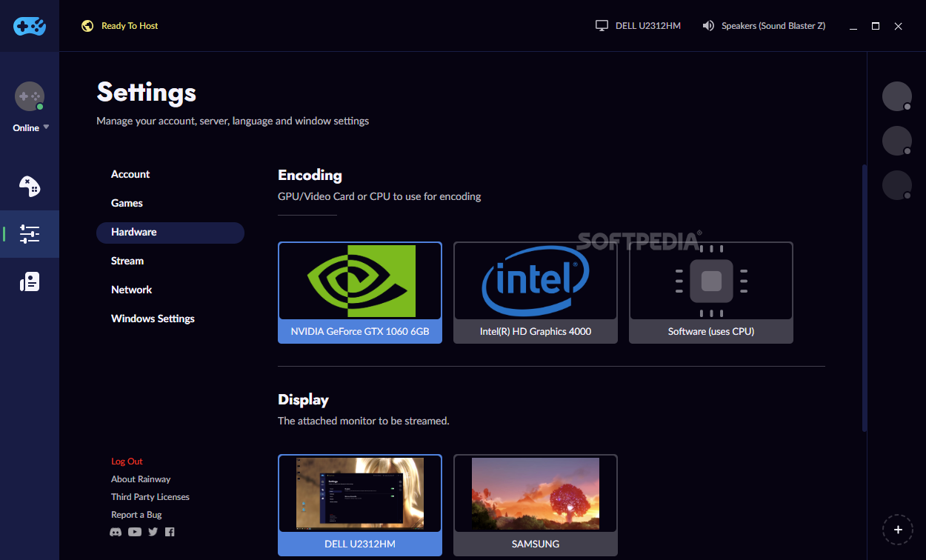Viewport: 926px width, 560px height.
Task: Select the SAMSUNG display thumbnail
Action: point(536,505)
